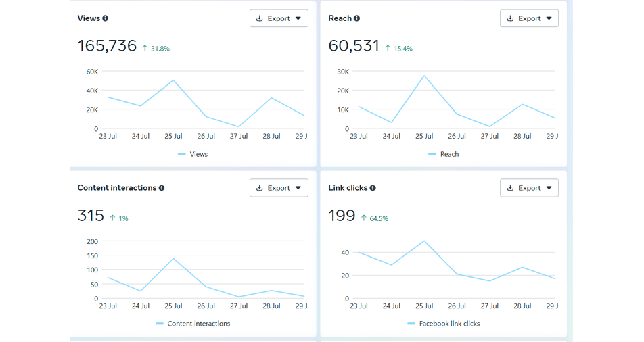The height and width of the screenshot is (342, 644).
Task: Click the Views legend color swatch
Action: 181,154
